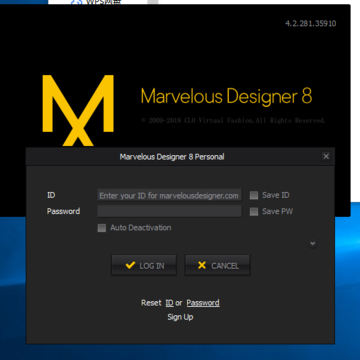The image size is (360, 360).
Task: Focus the Password input field
Action: pyautogui.click(x=169, y=211)
